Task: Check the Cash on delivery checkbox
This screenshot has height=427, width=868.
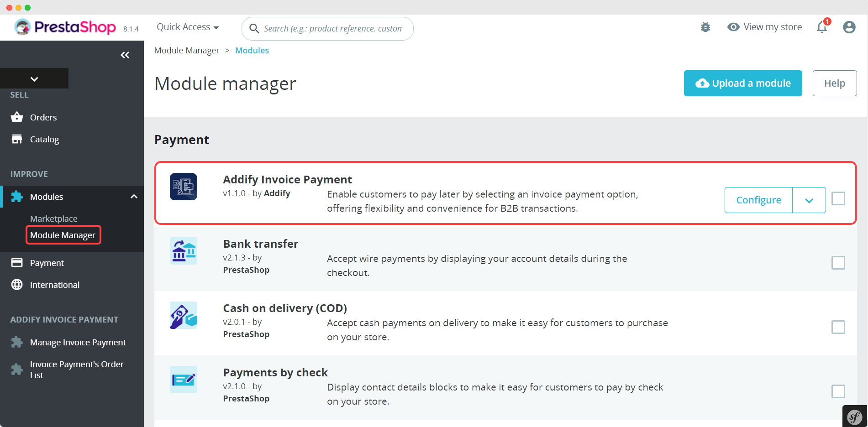Action: pyautogui.click(x=838, y=328)
